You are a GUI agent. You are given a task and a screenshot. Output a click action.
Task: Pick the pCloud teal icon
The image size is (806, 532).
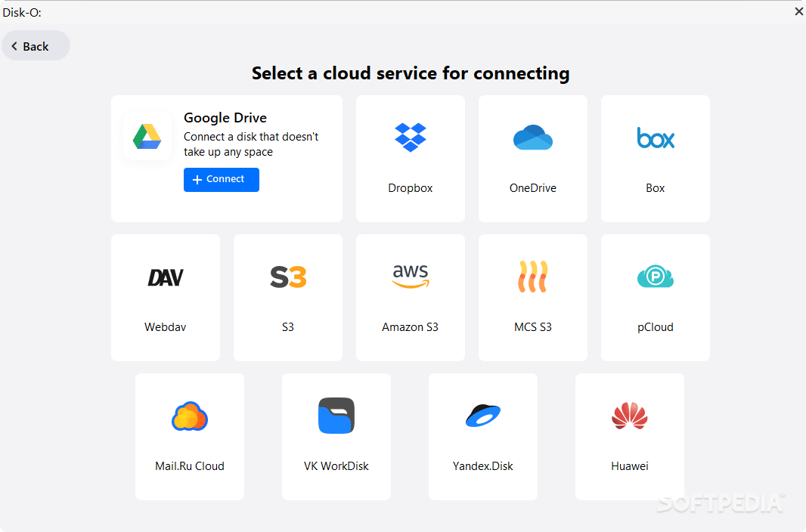coord(656,277)
